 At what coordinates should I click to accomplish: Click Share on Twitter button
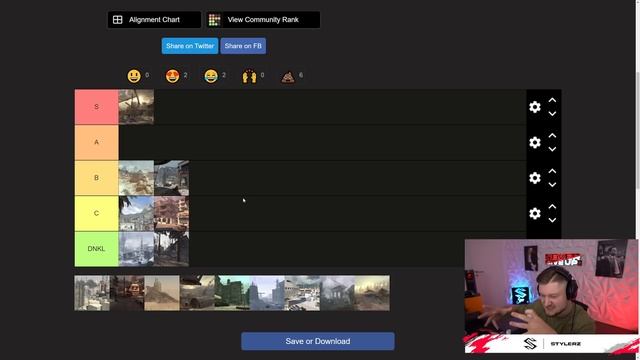(190, 46)
